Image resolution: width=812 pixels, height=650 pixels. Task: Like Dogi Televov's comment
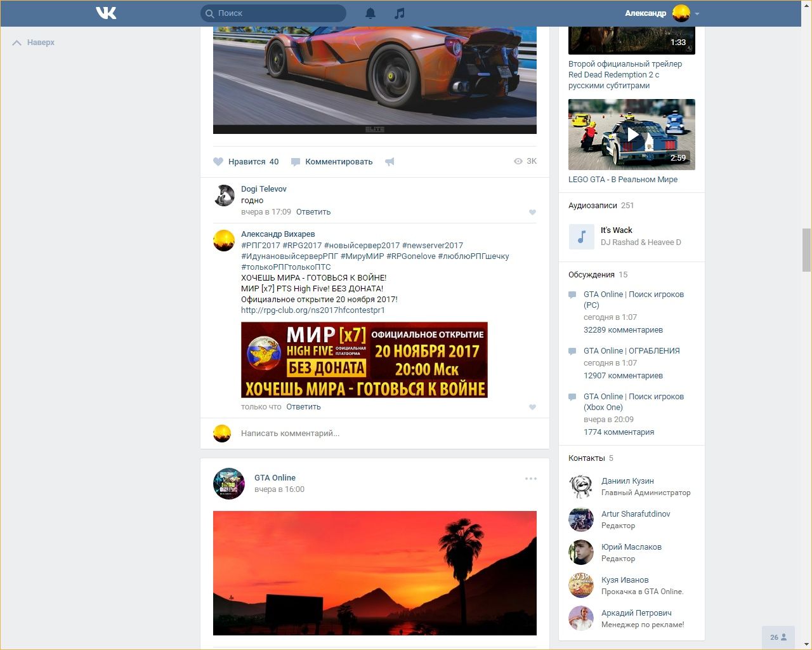(x=532, y=212)
